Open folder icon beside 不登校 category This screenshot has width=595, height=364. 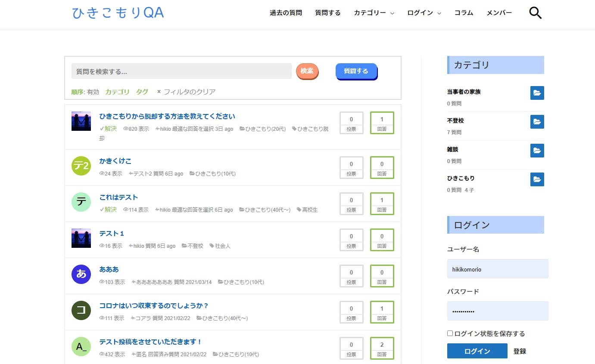537,122
